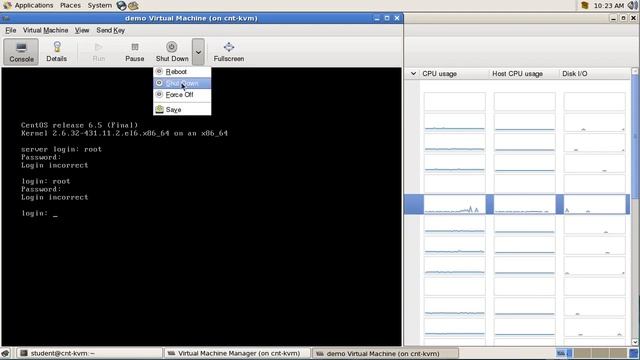Open the File menu
Screen dimensions: 640x360
coord(11,30)
